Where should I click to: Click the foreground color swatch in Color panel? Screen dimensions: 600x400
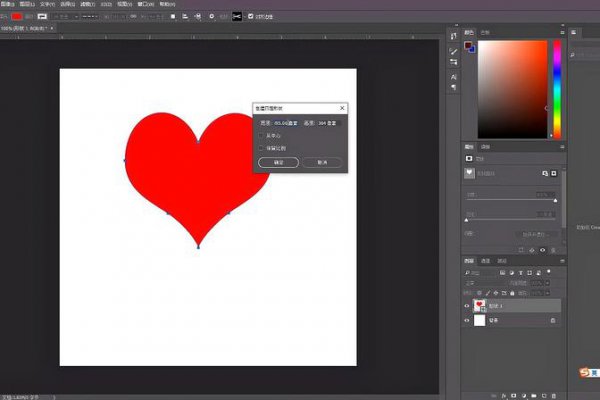(468, 46)
